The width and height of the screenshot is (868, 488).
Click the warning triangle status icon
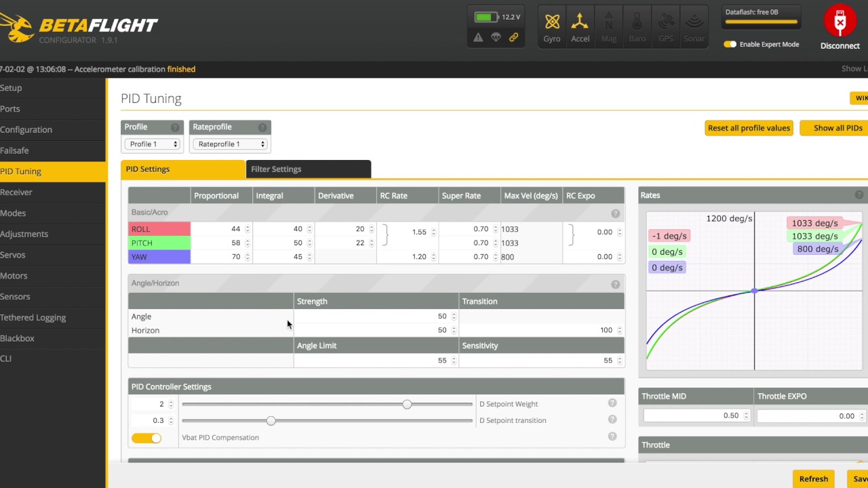(478, 37)
